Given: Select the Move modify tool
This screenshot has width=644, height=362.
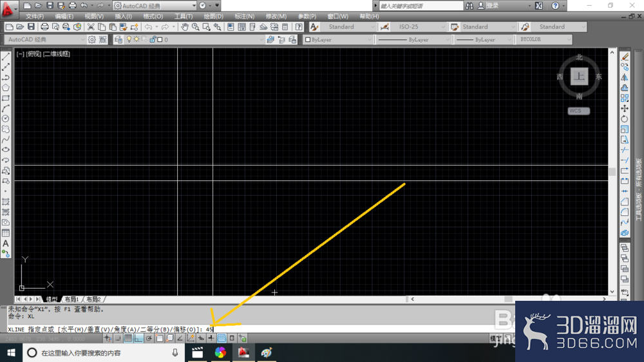Looking at the screenshot, I should click(625, 108).
